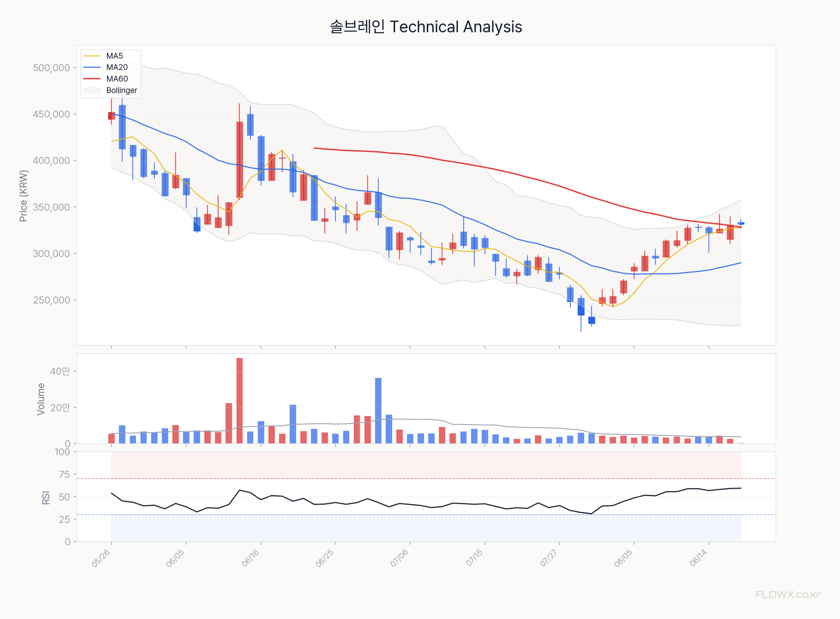Select the "0" label on the RSI axis

pos(67,542)
